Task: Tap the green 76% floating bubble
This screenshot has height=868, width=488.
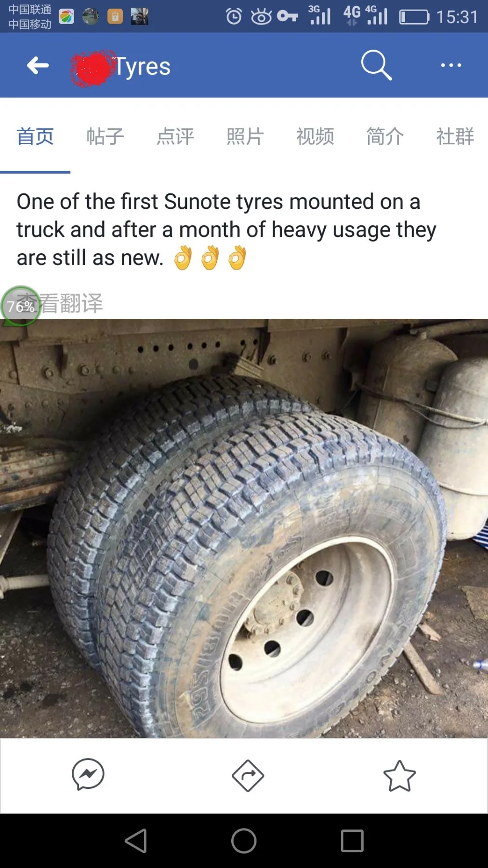Action: pyautogui.click(x=21, y=306)
